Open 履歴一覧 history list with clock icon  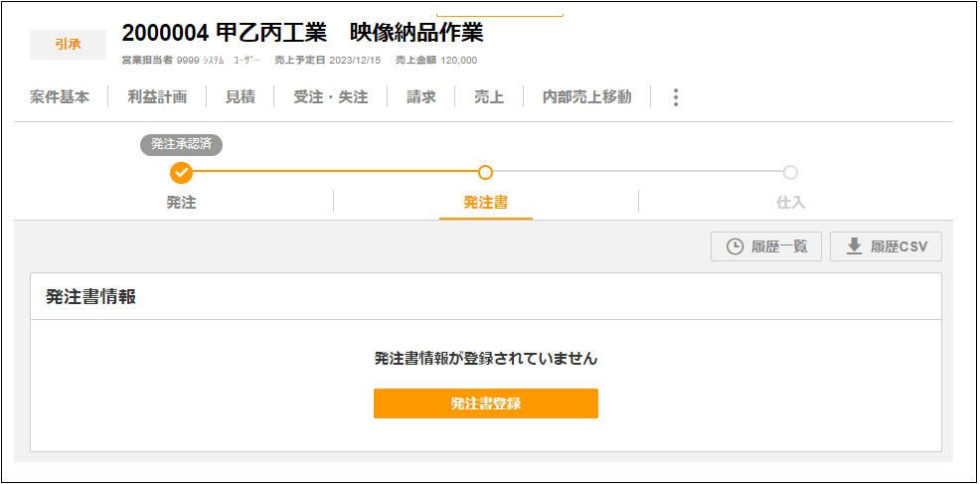765,246
